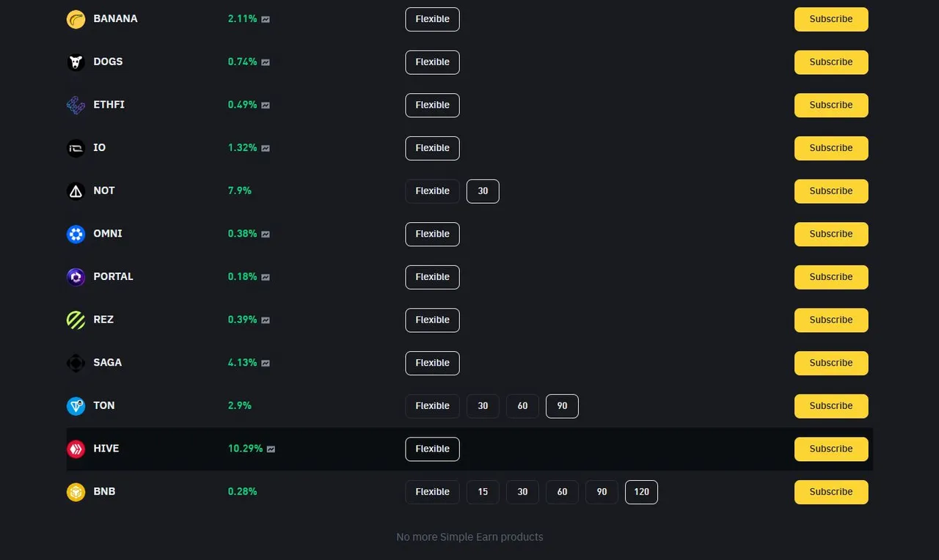The image size is (939, 560).
Task: Click the HIVE coin logo
Action: tap(76, 449)
